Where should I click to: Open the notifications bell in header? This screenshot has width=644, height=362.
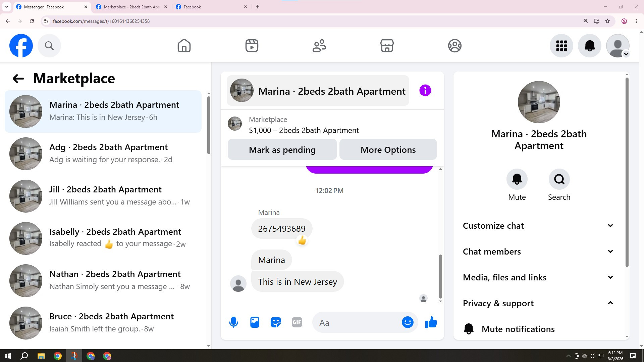(x=590, y=46)
